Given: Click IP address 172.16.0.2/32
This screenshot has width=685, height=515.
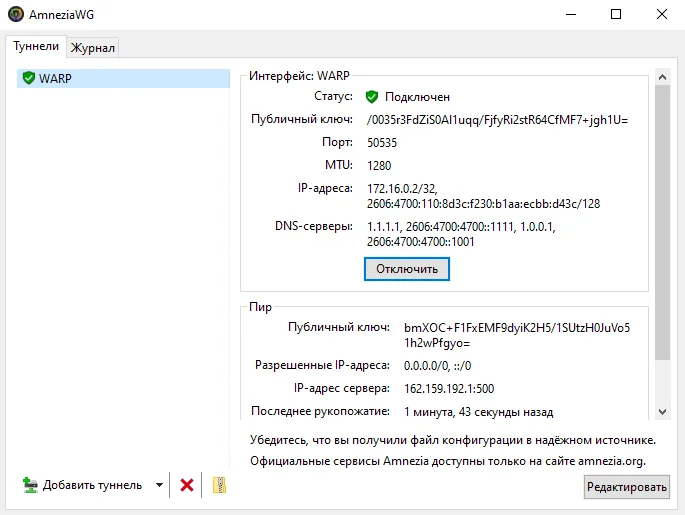Looking at the screenshot, I should [402, 189].
